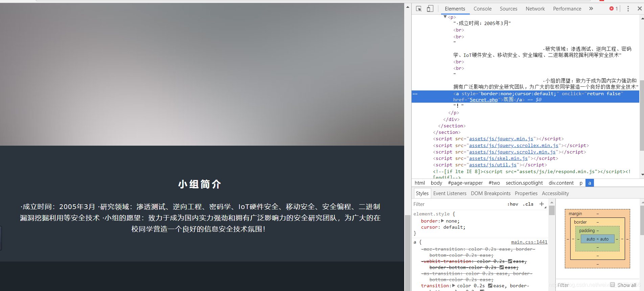Edit the cursor: default declaration
This screenshot has width=644, height=291.
[443, 227]
